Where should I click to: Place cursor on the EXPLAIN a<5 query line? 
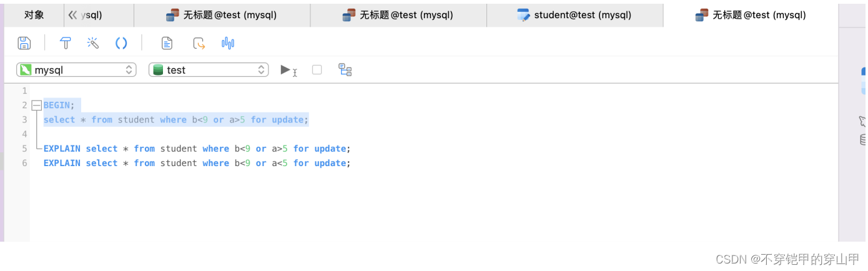click(197, 163)
